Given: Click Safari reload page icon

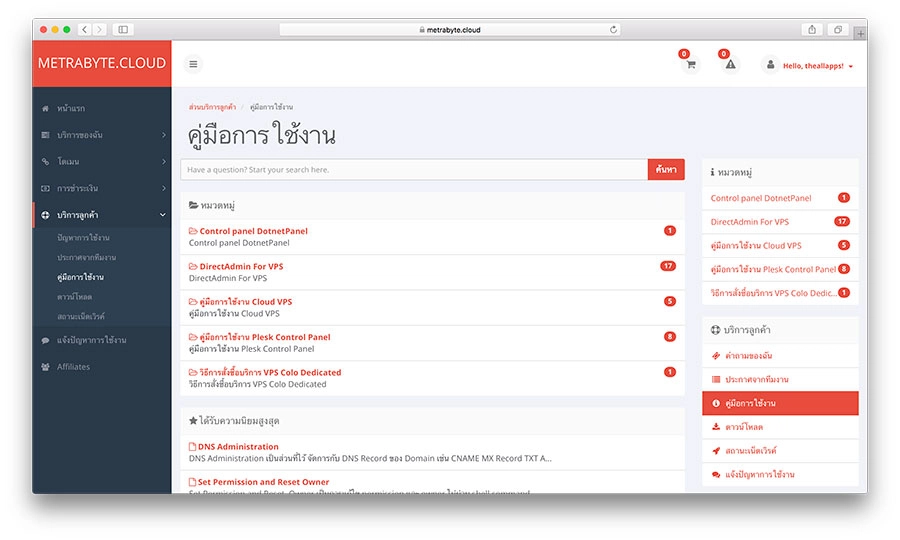Looking at the screenshot, I should point(613,30).
